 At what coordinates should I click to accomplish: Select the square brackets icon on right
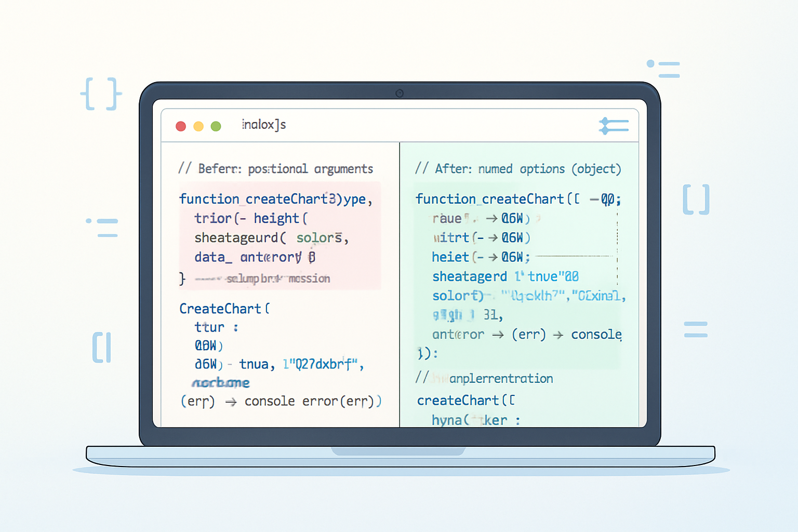coord(696,199)
